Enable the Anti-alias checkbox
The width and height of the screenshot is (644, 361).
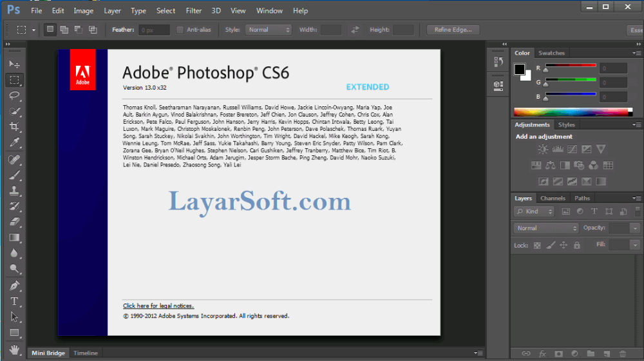(x=180, y=30)
